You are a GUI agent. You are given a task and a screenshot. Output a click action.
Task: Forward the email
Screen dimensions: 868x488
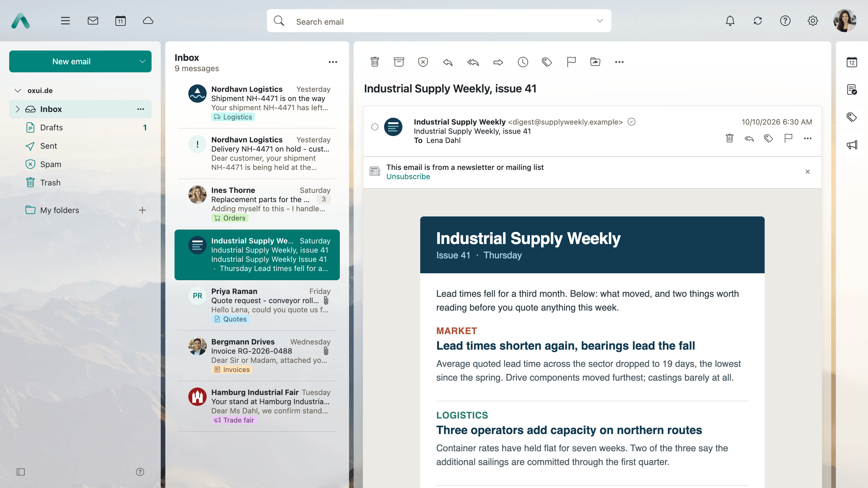point(498,62)
